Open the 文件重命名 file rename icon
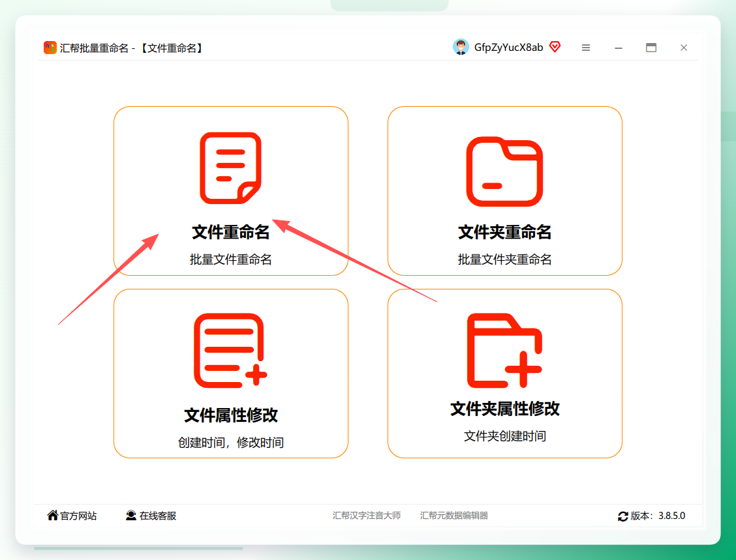This screenshot has height=560, width=736. click(x=230, y=168)
